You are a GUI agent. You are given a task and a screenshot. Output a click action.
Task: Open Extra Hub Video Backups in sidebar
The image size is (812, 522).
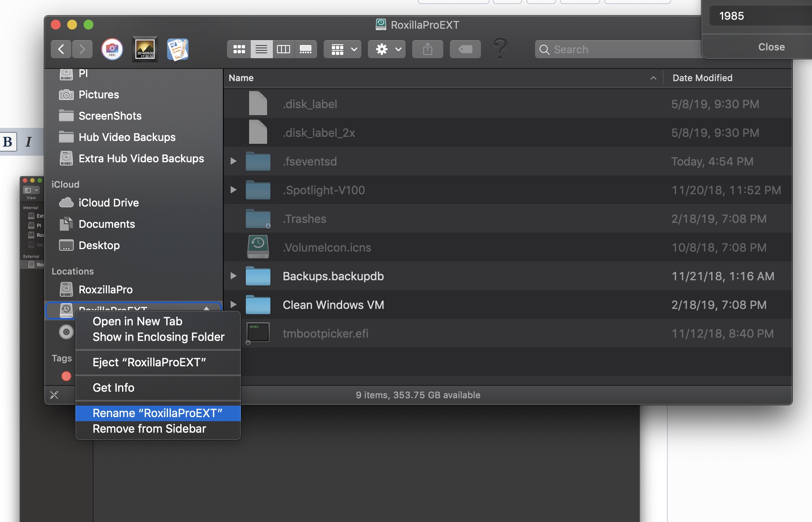[134, 159]
